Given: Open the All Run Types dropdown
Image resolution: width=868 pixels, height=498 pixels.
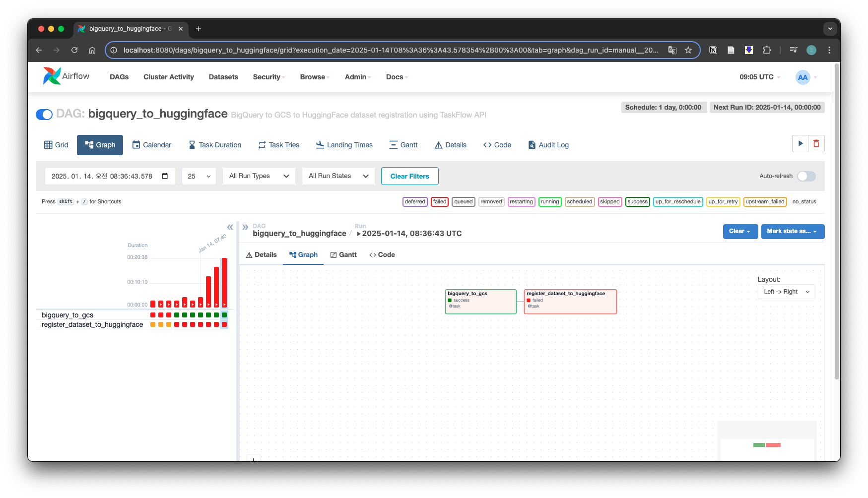Looking at the screenshot, I should (259, 176).
